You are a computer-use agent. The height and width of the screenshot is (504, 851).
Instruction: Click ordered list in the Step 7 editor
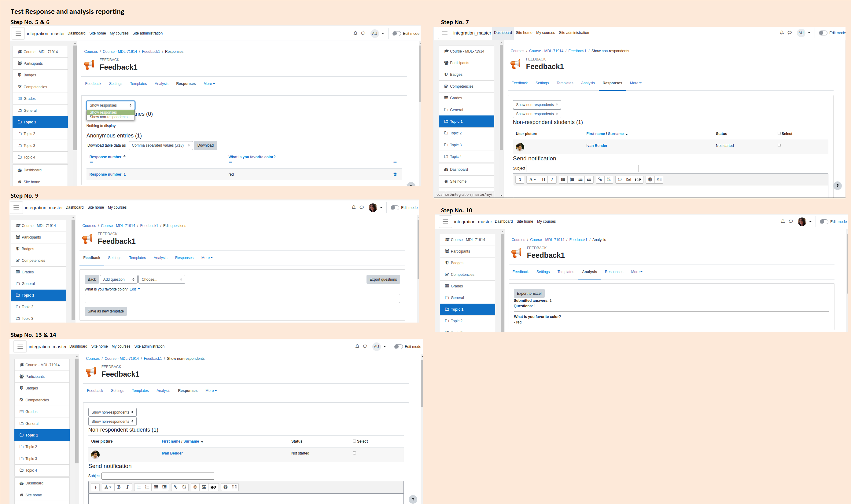pyautogui.click(x=572, y=180)
